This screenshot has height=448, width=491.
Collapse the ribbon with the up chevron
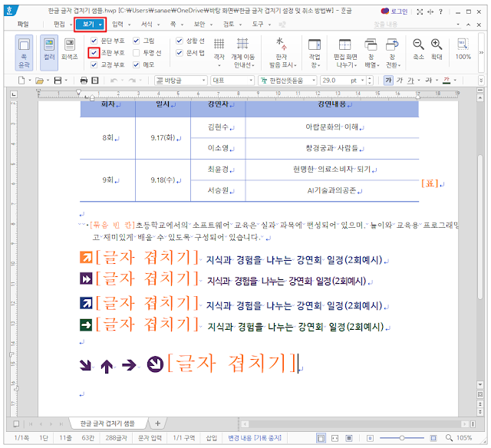tap(468, 25)
